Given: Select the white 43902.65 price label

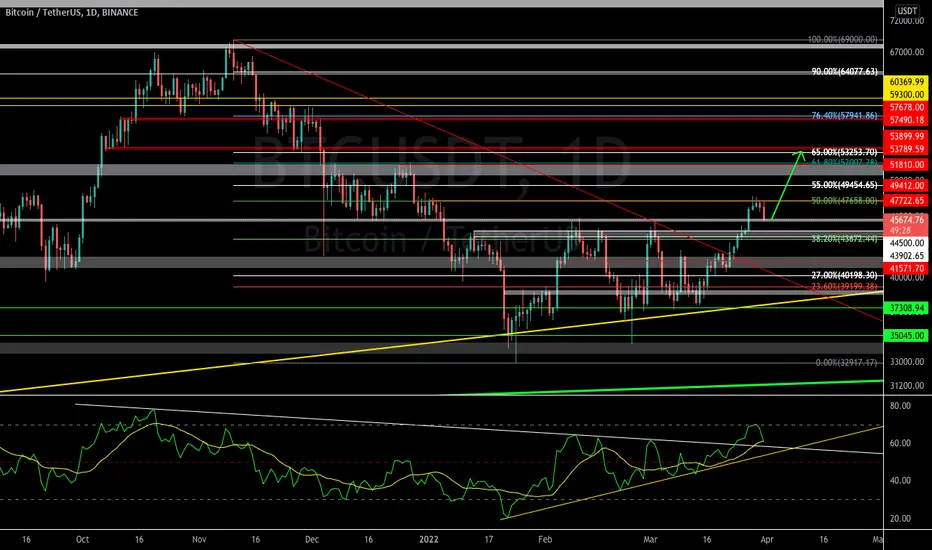Looking at the screenshot, I should click(x=906, y=256).
